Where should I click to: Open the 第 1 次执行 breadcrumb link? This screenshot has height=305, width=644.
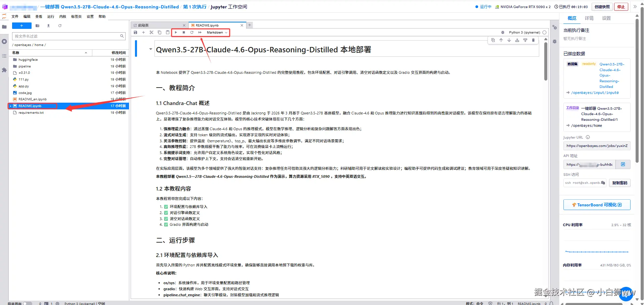(195, 7)
